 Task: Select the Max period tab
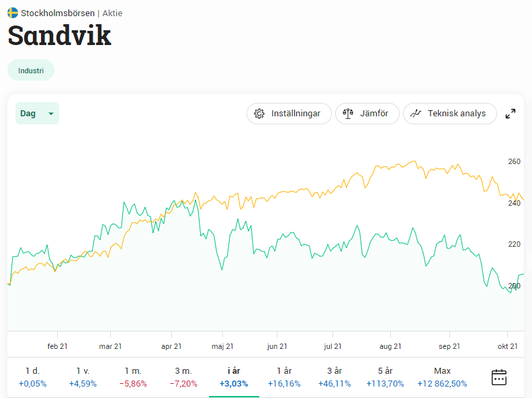point(442,377)
